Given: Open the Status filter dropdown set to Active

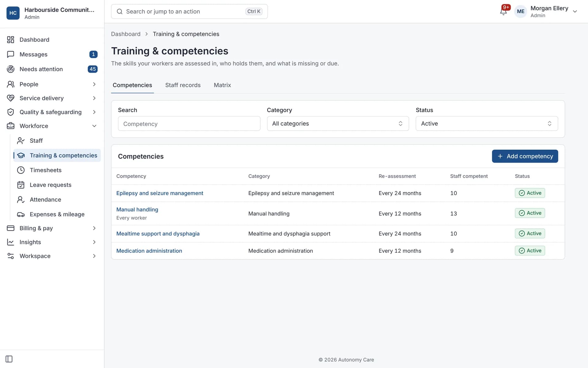Looking at the screenshot, I should click(487, 123).
